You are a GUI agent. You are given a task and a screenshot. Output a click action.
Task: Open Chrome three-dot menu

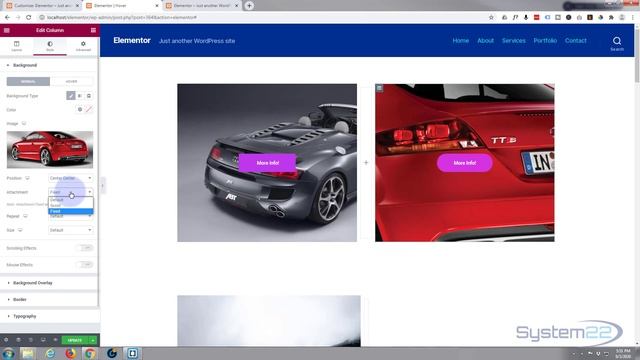tap(633, 18)
